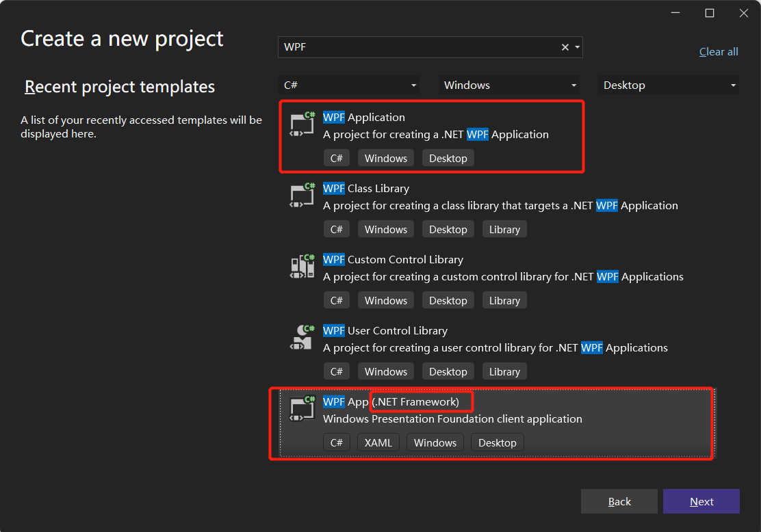761x532 pixels.
Task: Click Library tag under WPF Custom Control Library
Action: [504, 301]
